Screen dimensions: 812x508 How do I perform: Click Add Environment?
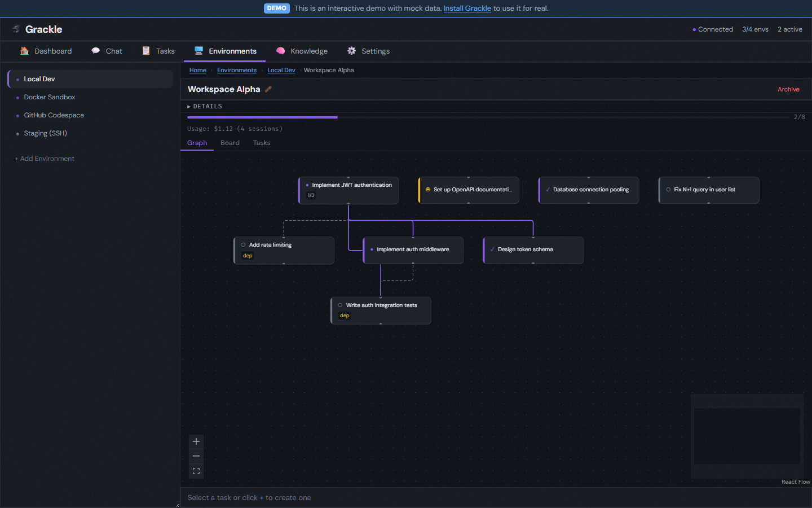coord(45,159)
